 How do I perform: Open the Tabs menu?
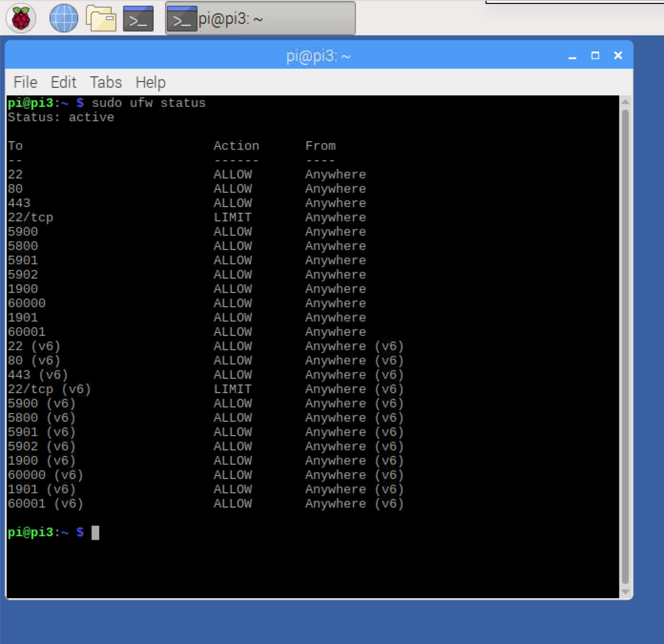(106, 83)
